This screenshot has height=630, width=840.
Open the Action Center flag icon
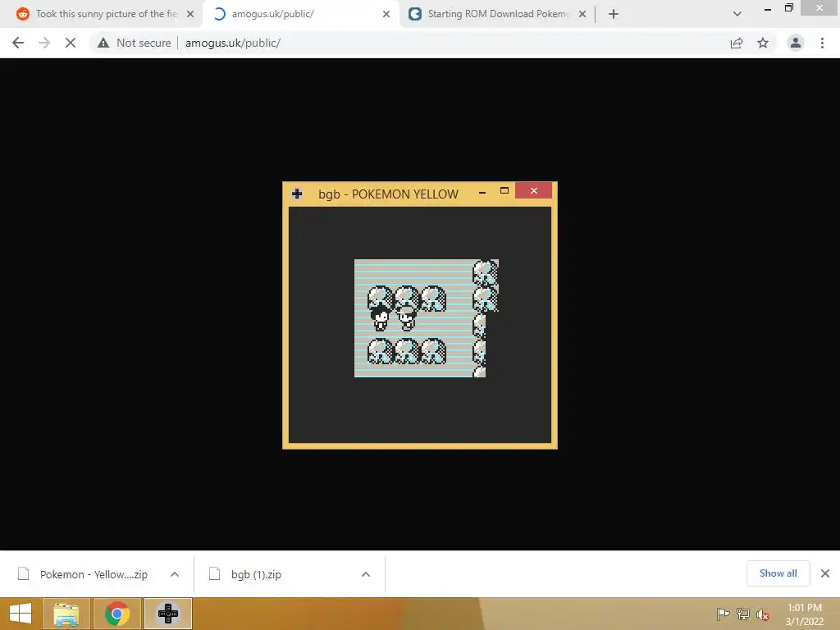click(724, 614)
